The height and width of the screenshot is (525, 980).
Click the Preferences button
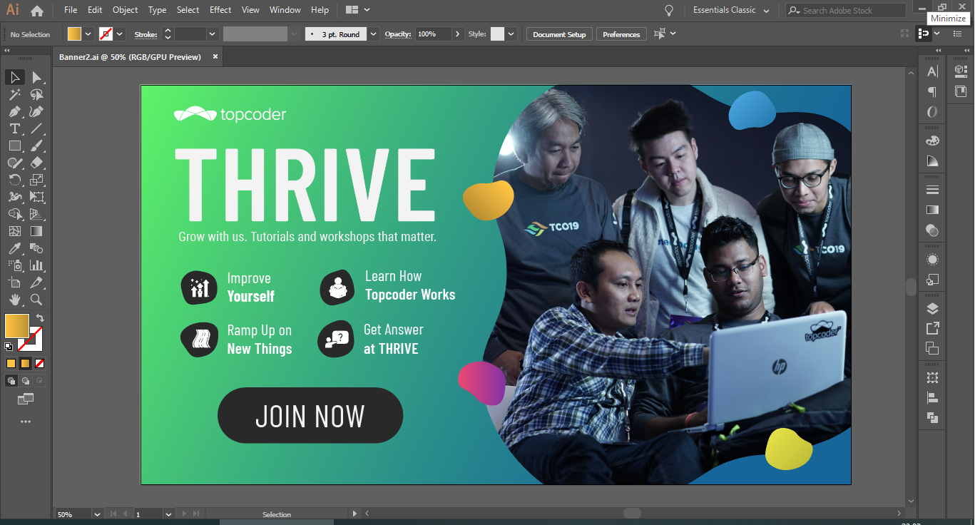tap(621, 34)
